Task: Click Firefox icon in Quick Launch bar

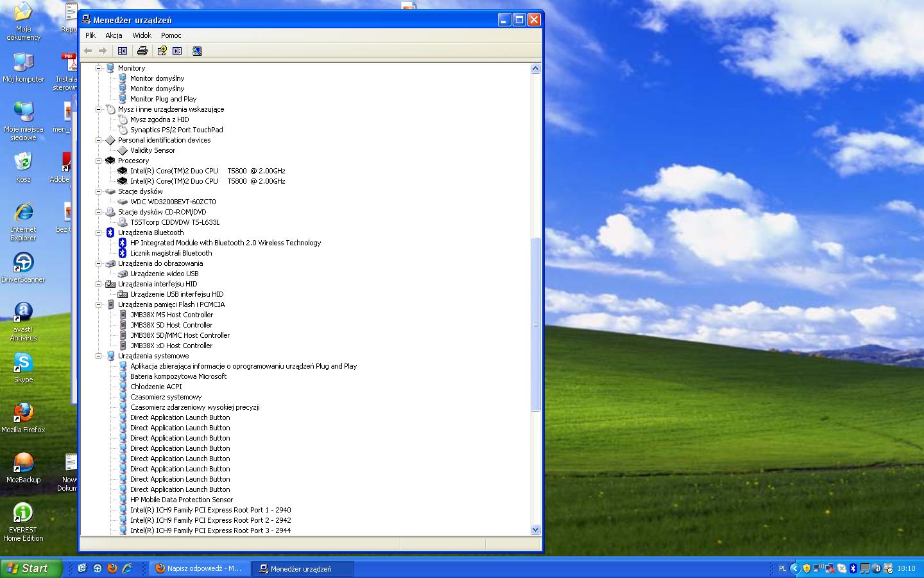Action: click(x=112, y=568)
